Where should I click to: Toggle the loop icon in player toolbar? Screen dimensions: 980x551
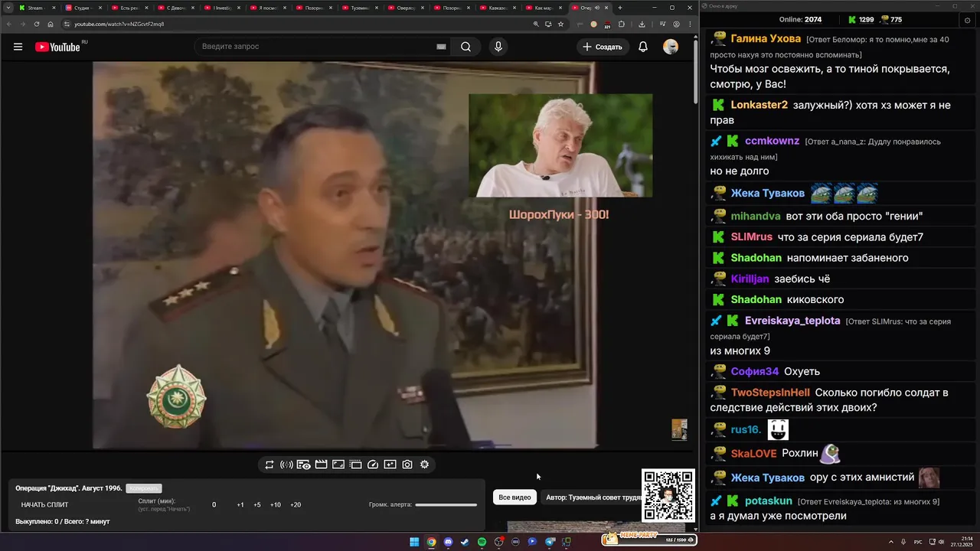269,465
